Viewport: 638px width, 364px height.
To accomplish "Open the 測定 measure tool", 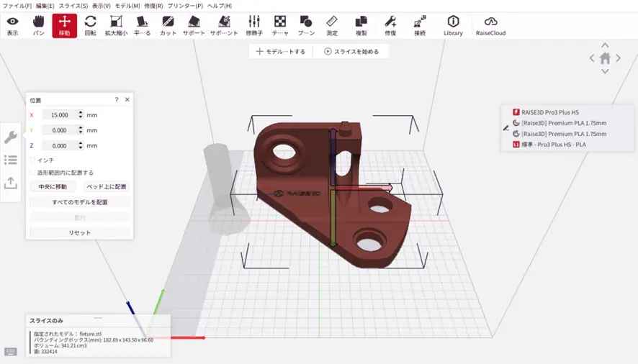I will click(331, 25).
